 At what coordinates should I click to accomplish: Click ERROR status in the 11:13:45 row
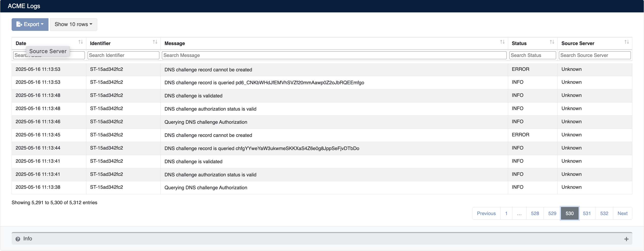tap(520, 135)
